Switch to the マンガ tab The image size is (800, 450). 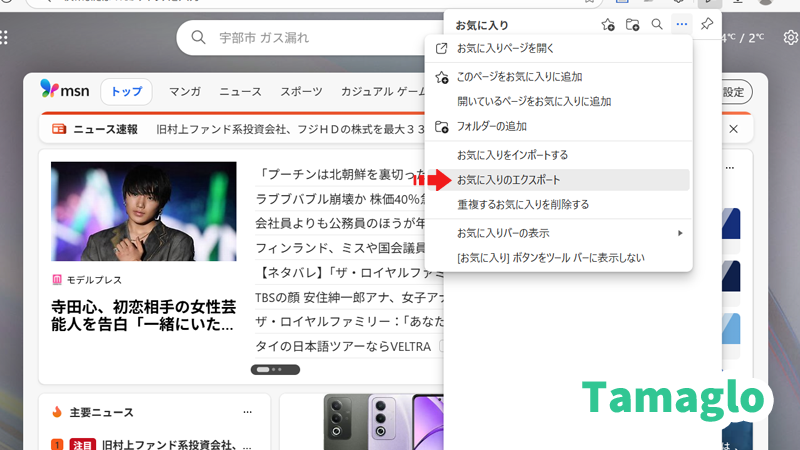coord(185,91)
